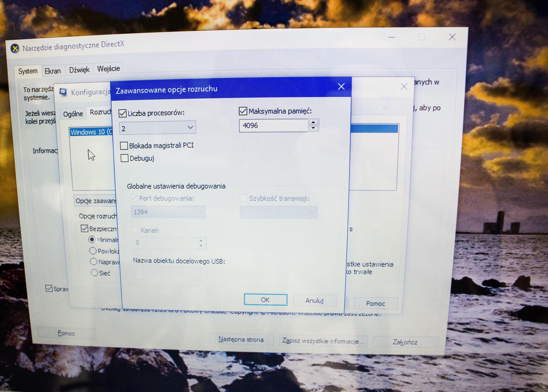Open the Dźwięk tab

pos(79,70)
